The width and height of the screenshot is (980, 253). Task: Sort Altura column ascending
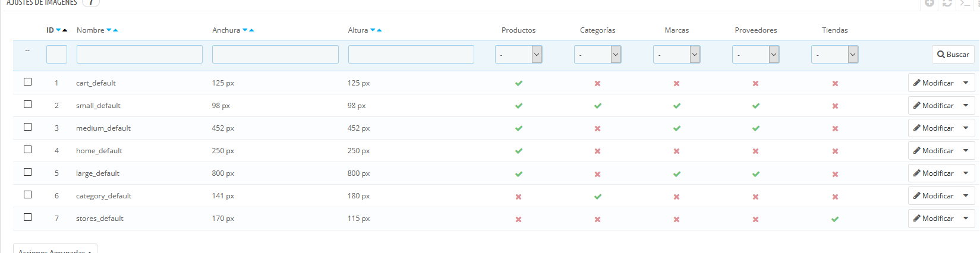click(x=379, y=30)
